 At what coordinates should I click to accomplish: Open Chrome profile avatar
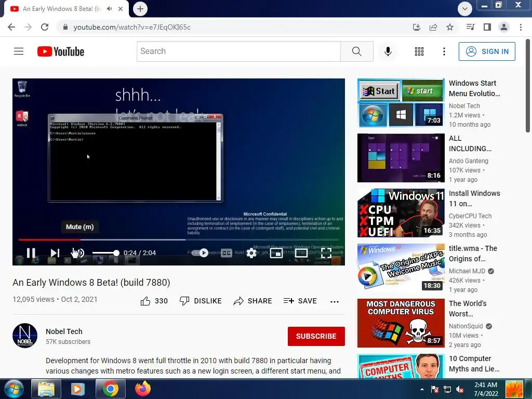pyautogui.click(x=504, y=27)
